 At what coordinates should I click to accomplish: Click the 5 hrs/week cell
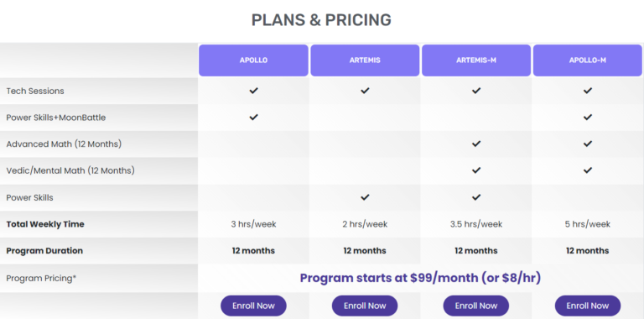pos(588,224)
